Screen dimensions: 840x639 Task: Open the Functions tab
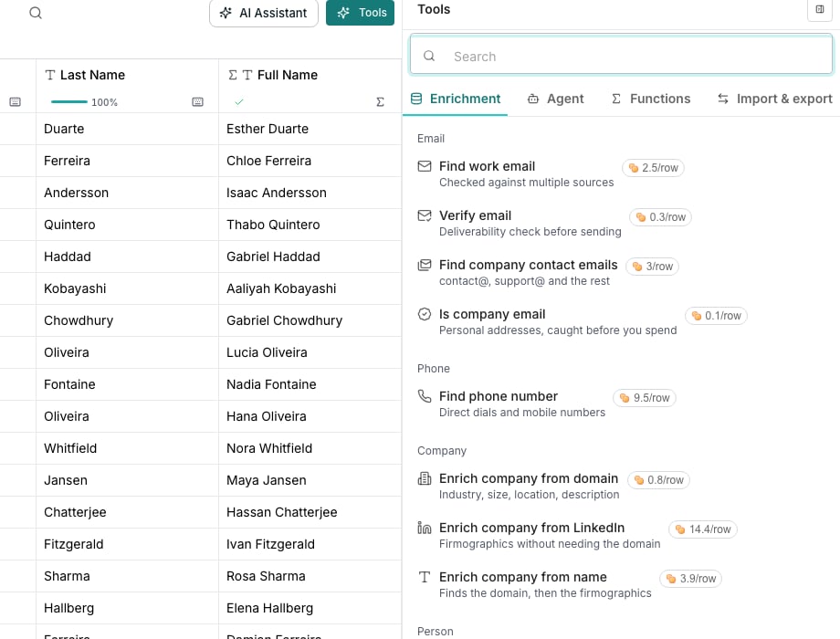coord(651,100)
